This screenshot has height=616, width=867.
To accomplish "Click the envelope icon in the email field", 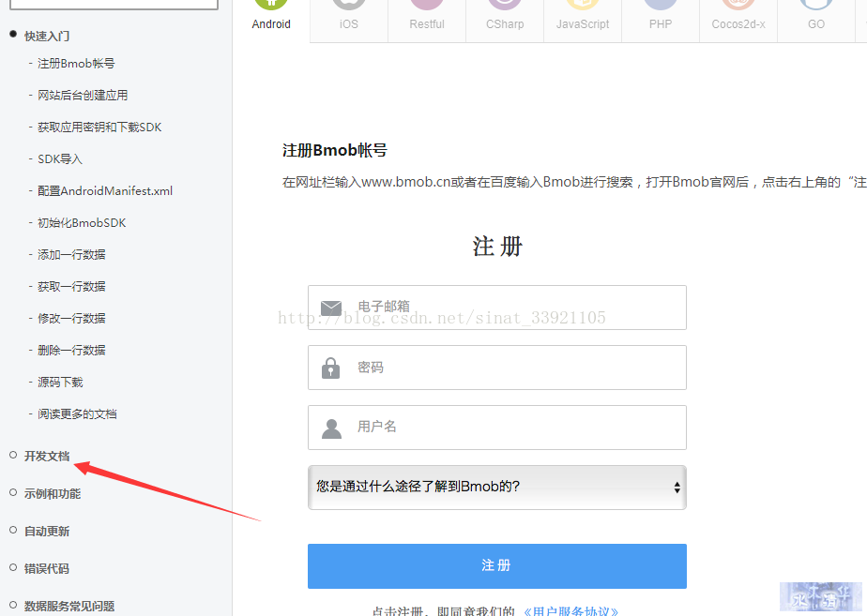I will tap(331, 308).
